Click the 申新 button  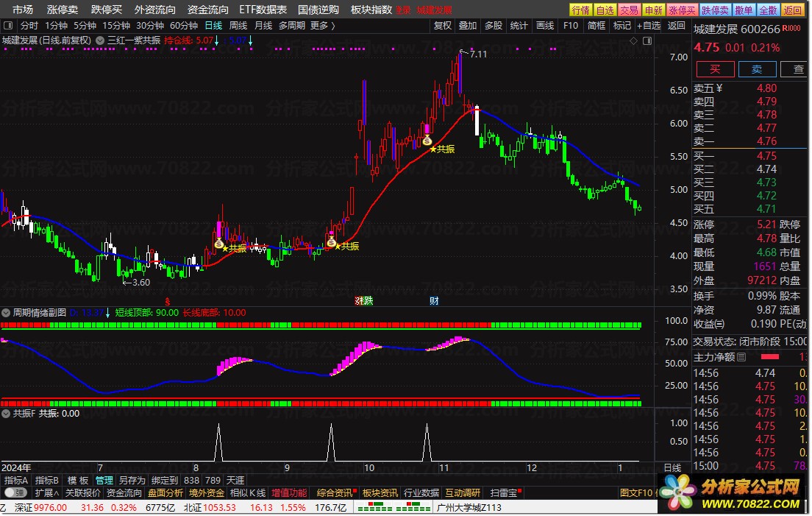[654, 10]
